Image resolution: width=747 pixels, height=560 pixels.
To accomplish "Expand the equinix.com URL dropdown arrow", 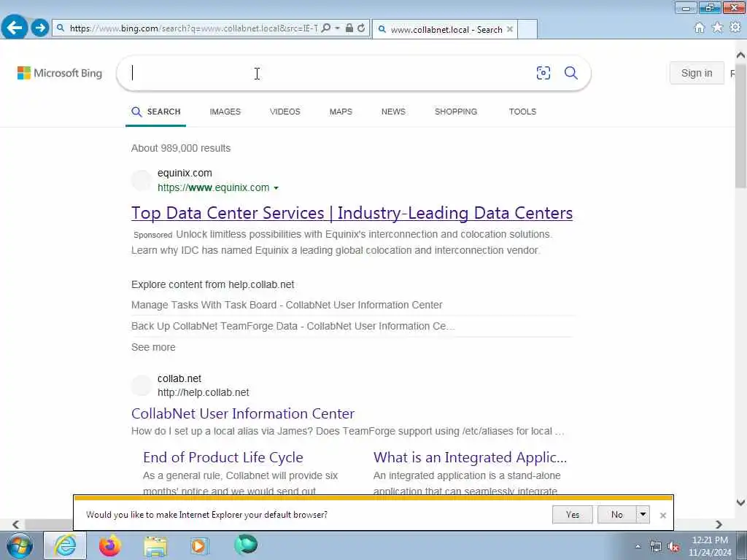I will click(x=276, y=188).
